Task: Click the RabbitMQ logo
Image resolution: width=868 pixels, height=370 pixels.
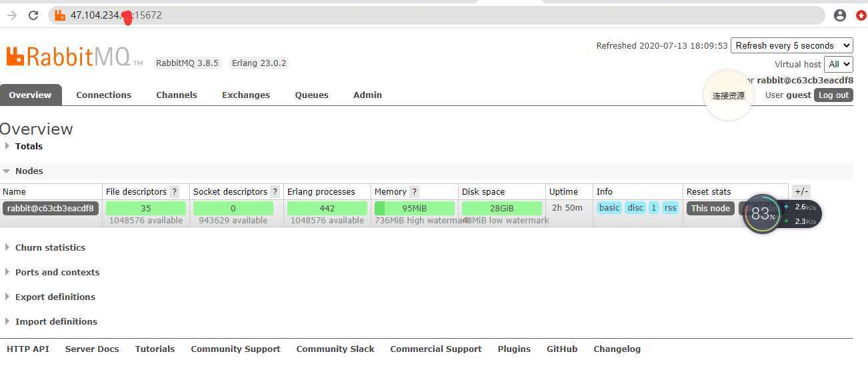Action: click(74, 57)
